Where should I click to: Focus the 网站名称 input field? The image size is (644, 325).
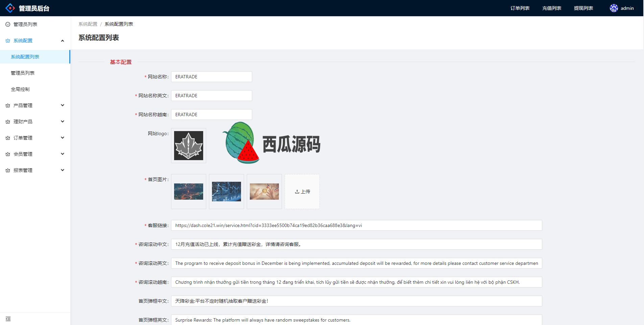pyautogui.click(x=212, y=77)
